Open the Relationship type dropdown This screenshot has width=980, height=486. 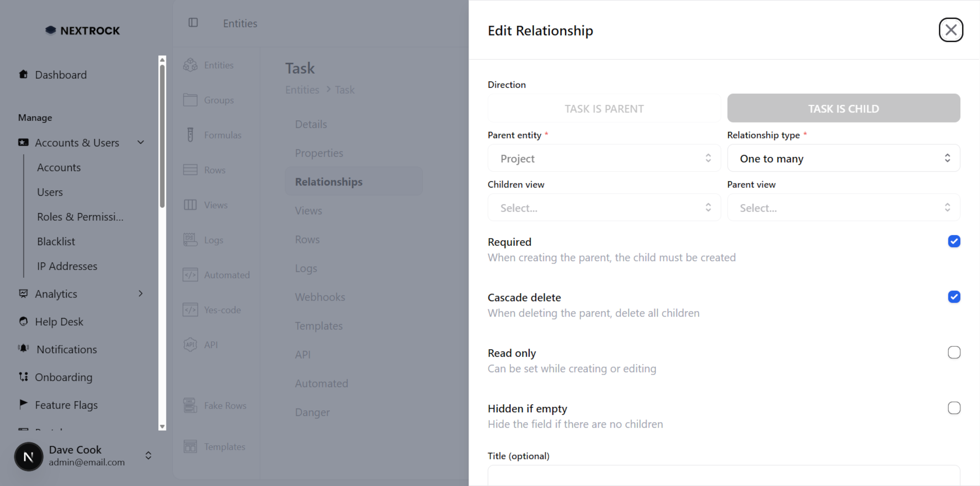843,158
